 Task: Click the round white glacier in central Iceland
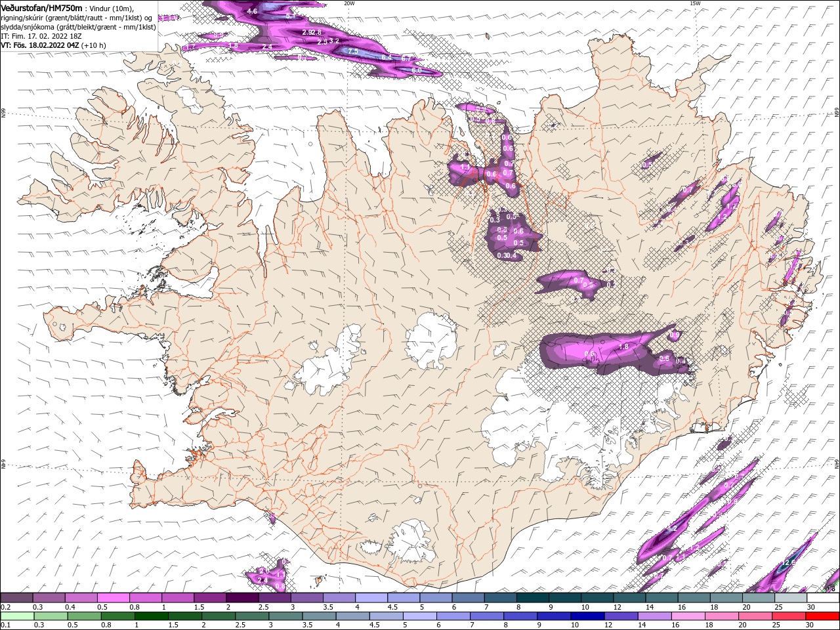coord(431,340)
